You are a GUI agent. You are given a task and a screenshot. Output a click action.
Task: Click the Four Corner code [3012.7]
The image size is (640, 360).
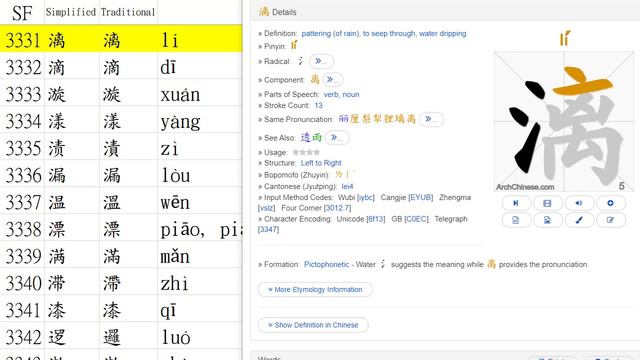[x=337, y=208]
